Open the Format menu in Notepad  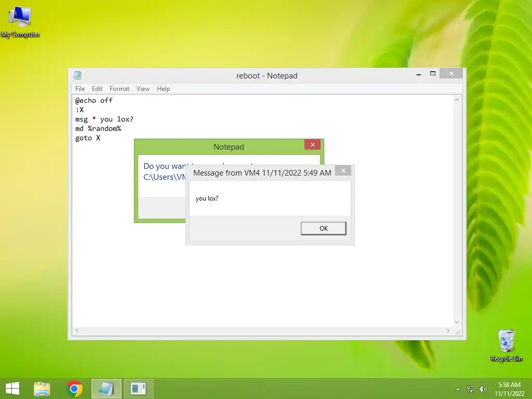pos(119,88)
